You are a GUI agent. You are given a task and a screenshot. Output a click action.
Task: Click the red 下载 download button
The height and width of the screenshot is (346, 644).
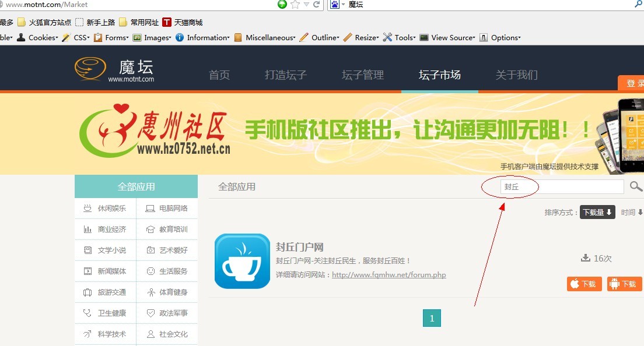point(584,284)
